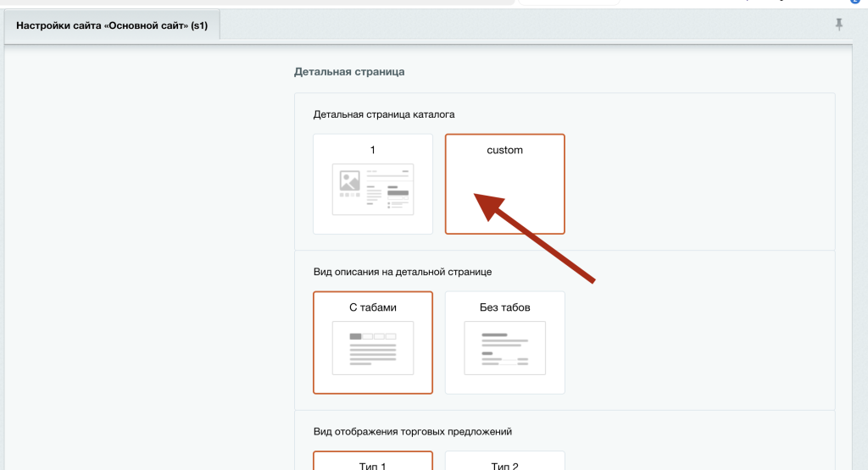Click 'Вид описания на детальной странице' label
This screenshot has height=470, width=868.
403,272
